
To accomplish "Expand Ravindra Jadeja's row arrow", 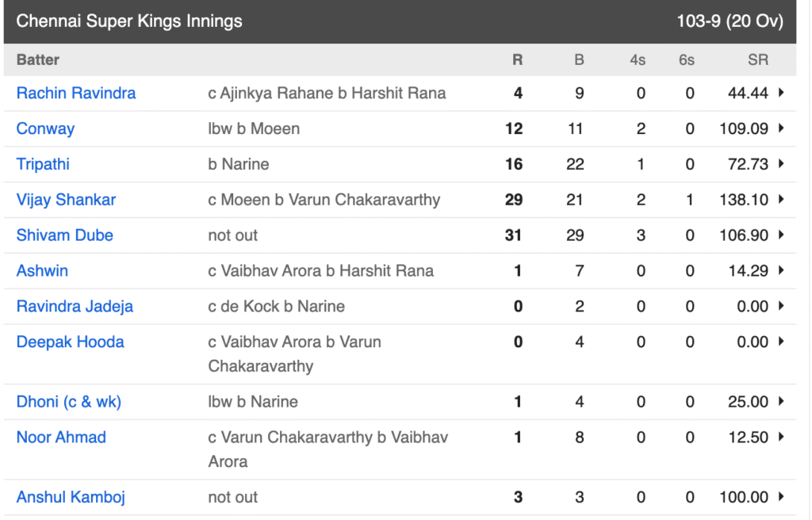I will click(781, 306).
